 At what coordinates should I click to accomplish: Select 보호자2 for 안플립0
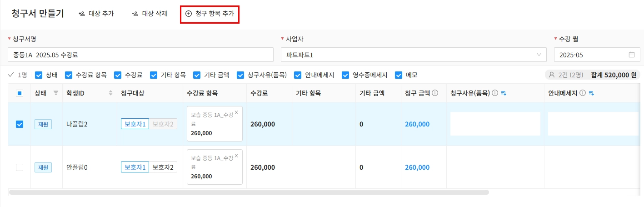163,167
